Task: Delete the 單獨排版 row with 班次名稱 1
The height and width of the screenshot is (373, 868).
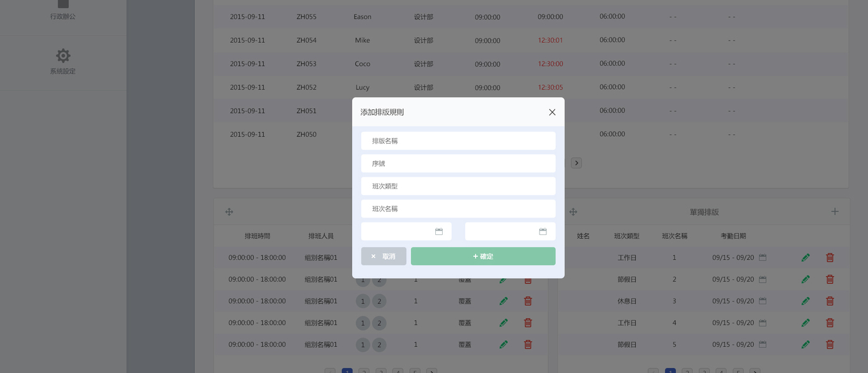Action: [830, 257]
